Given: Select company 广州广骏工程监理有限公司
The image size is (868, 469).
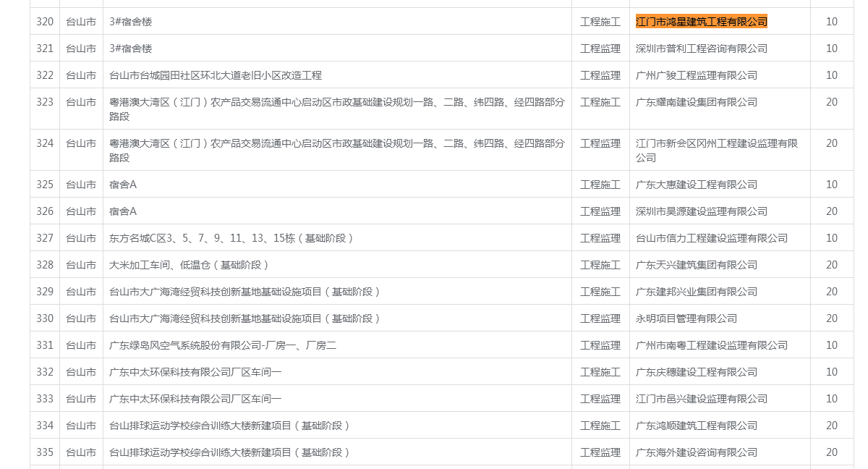Looking at the screenshot, I should click(x=696, y=75).
